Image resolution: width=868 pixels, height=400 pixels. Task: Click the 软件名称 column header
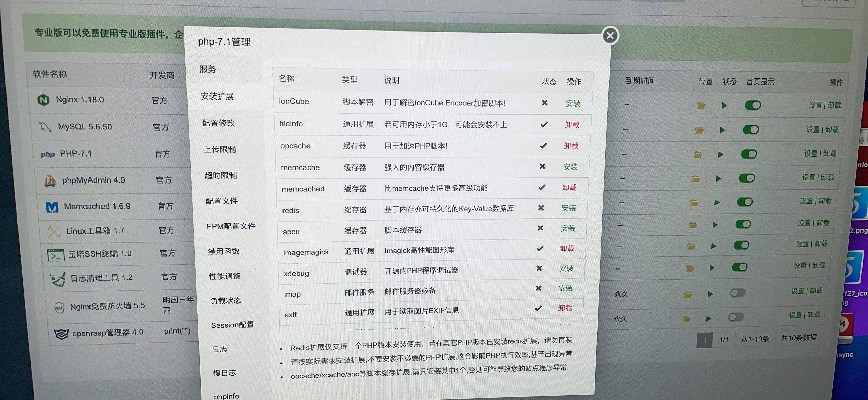pyautogui.click(x=50, y=74)
